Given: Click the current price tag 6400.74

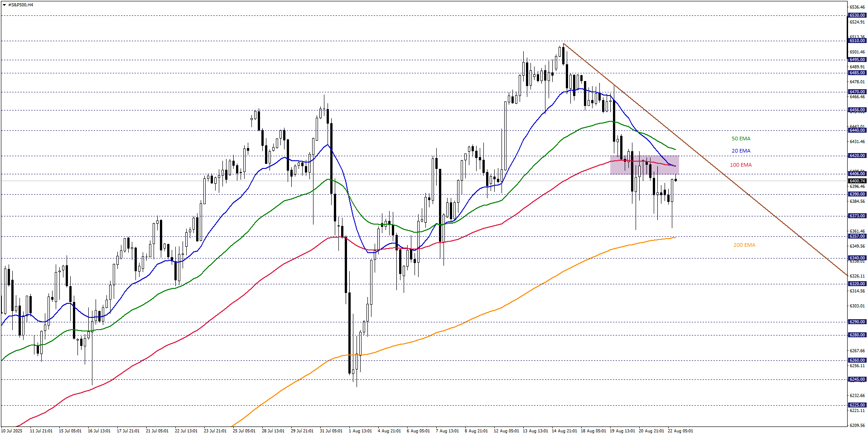Looking at the screenshot, I should pos(857,181).
